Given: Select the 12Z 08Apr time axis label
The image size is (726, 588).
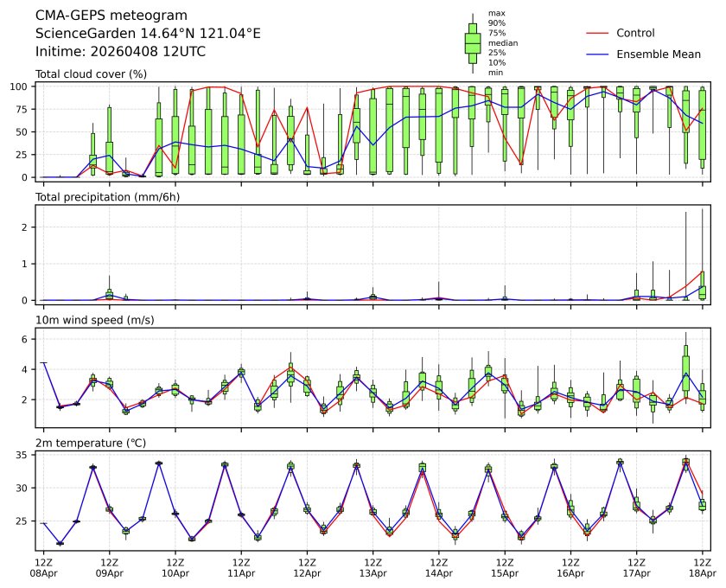Looking at the screenshot, I should 44,566.
